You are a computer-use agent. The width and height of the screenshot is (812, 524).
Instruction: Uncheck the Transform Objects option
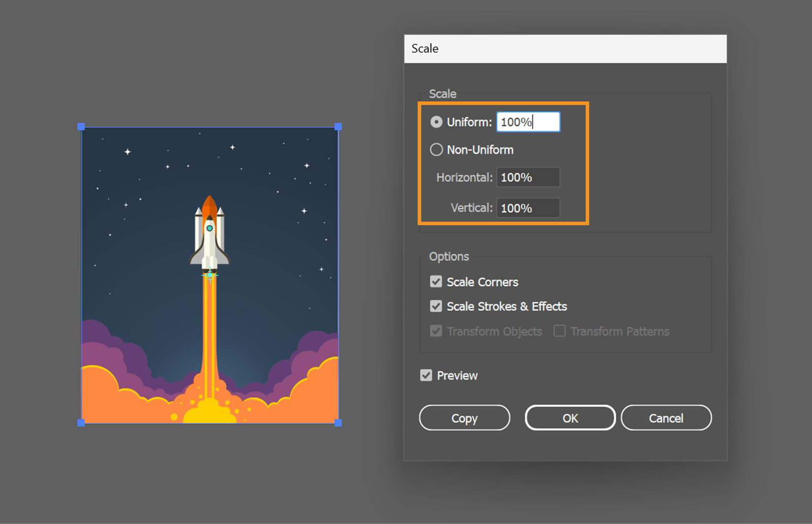coord(435,331)
